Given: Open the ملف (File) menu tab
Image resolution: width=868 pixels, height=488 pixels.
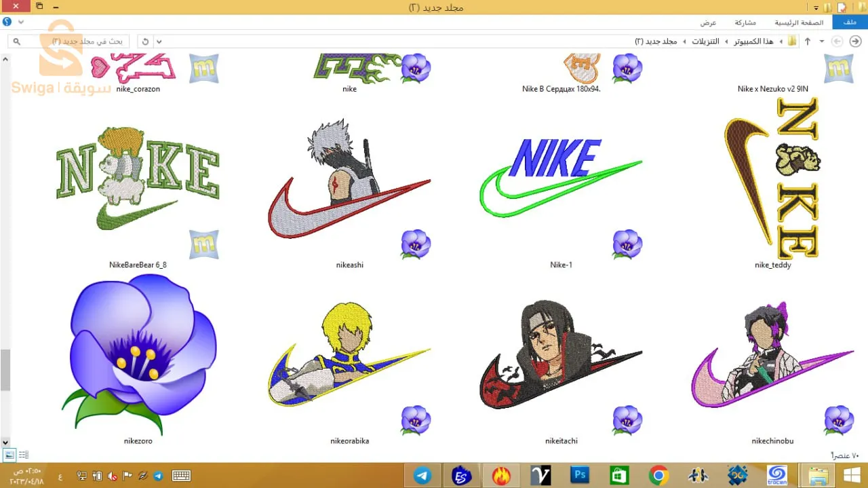Looking at the screenshot, I should tap(850, 22).
